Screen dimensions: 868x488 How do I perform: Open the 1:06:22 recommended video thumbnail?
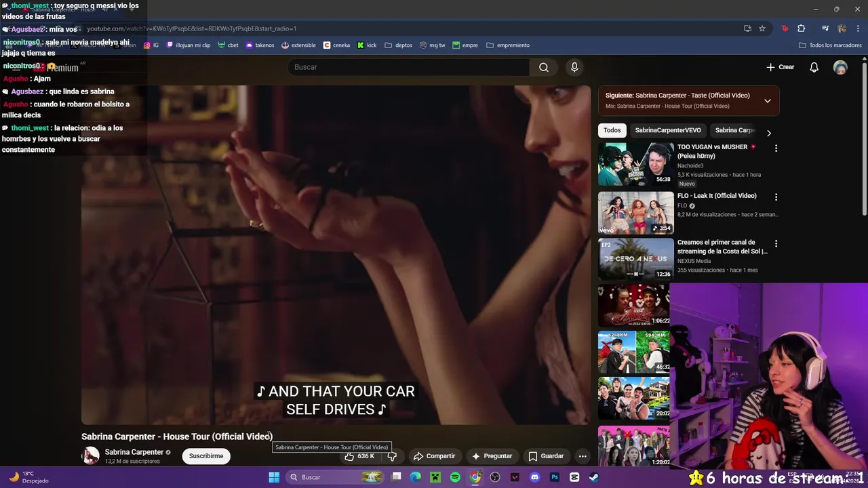coord(634,305)
